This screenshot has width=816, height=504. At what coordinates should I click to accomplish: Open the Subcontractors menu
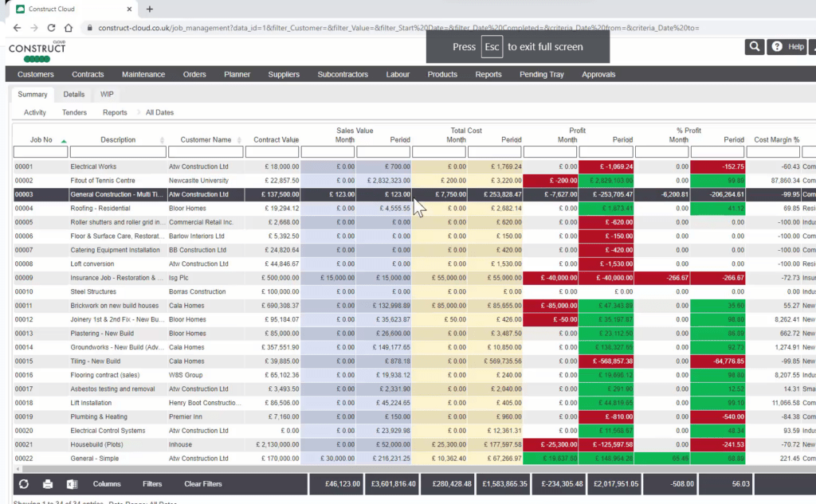(x=343, y=74)
